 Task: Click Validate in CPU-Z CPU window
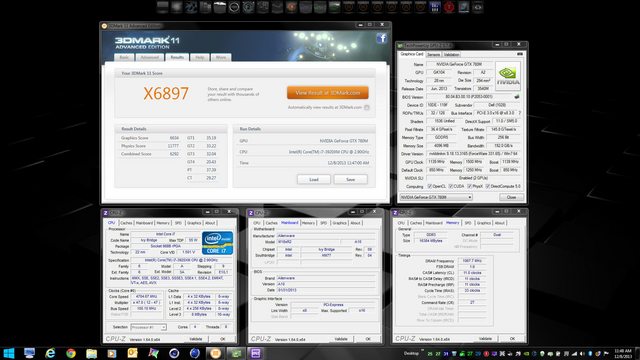[x=196, y=339]
